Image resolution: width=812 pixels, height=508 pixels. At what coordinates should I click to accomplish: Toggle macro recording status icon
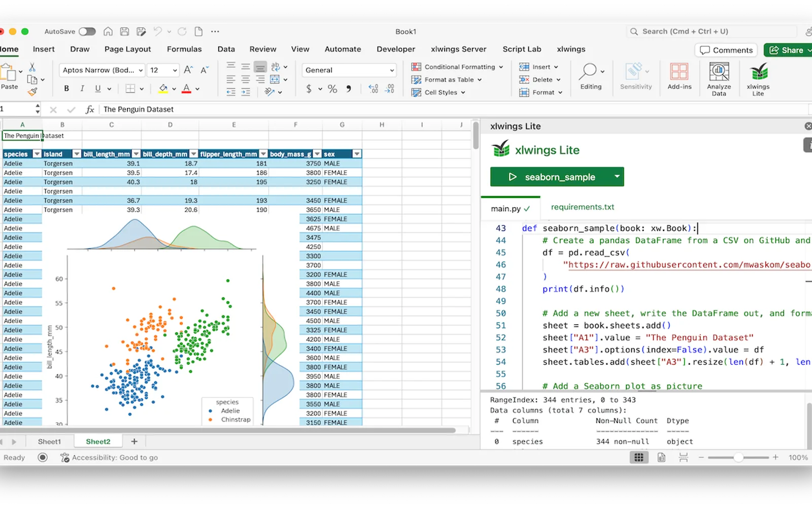[x=43, y=458]
